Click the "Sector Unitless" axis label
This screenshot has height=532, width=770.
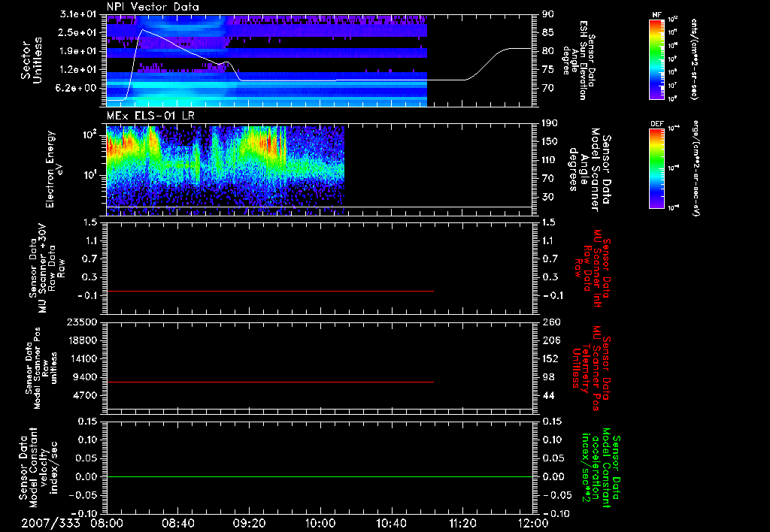(x=32, y=60)
